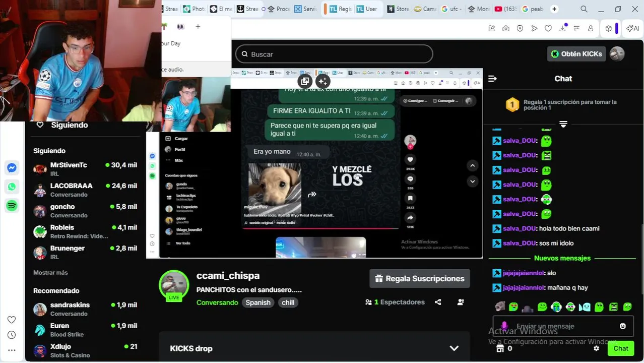
Task: Click the Conversando category link
Action: click(x=217, y=302)
